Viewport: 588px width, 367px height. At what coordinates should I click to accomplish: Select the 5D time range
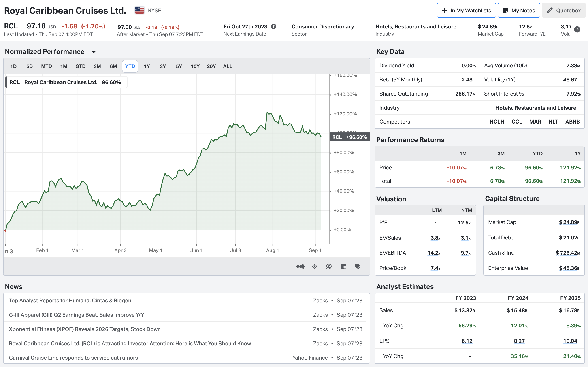[x=29, y=66]
